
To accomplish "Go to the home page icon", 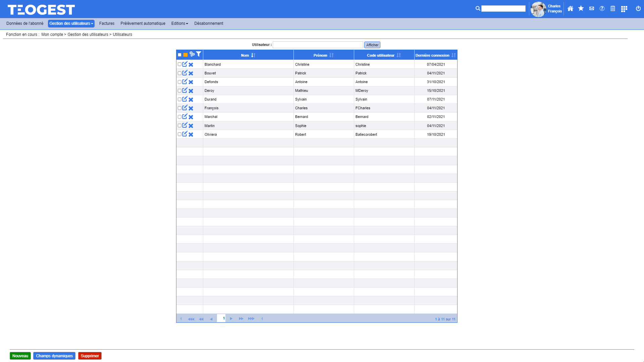I will [570, 9].
